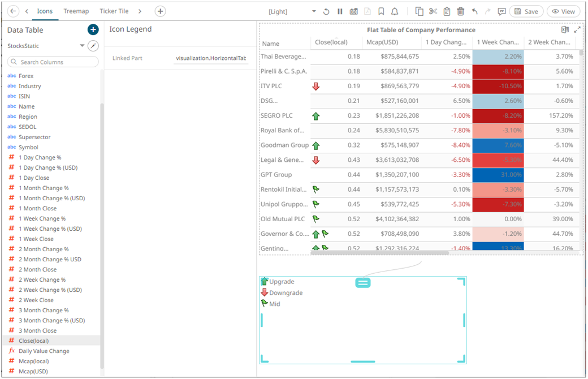Click the refresh data icon
The height and width of the screenshot is (379, 588).
[x=326, y=11]
